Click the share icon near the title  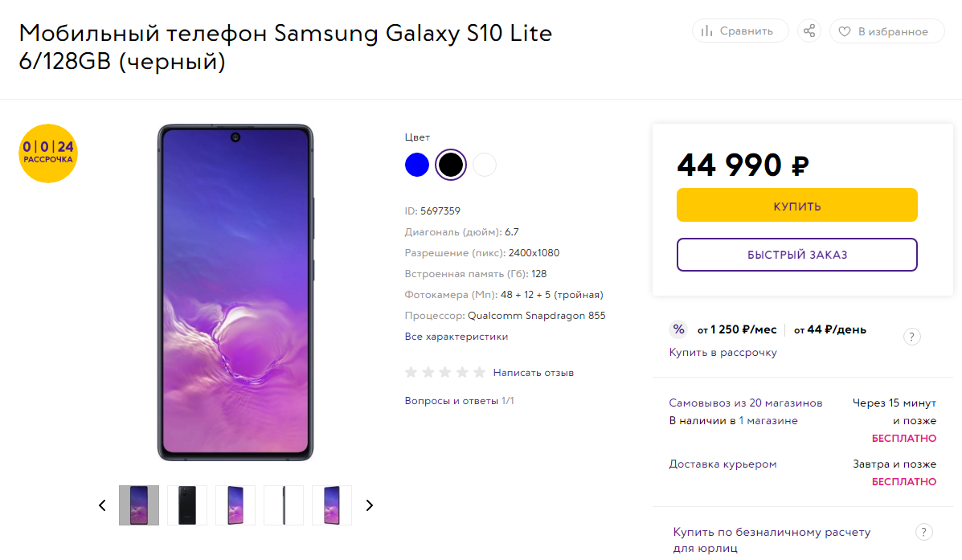click(809, 31)
